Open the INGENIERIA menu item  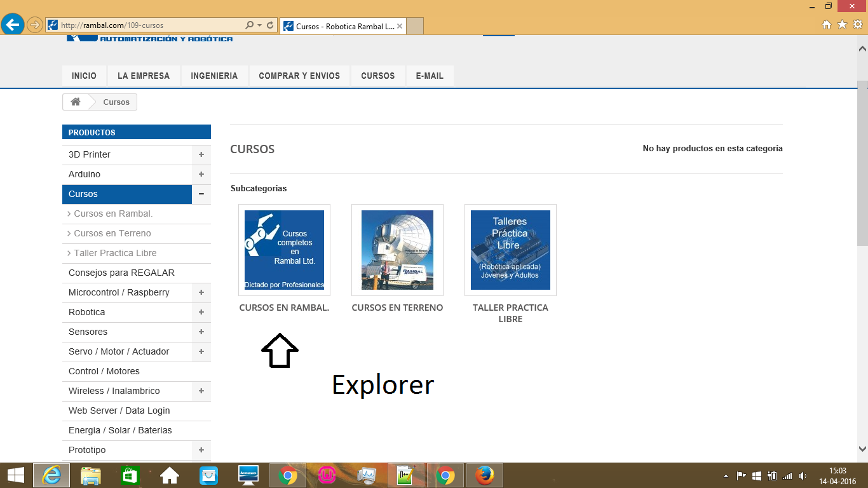214,76
